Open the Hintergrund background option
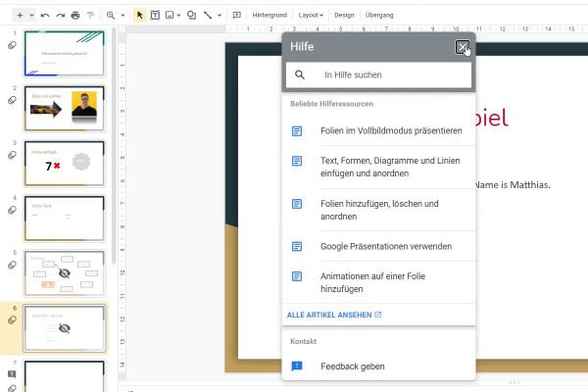Viewport: 588px width, 392px height. tap(269, 16)
